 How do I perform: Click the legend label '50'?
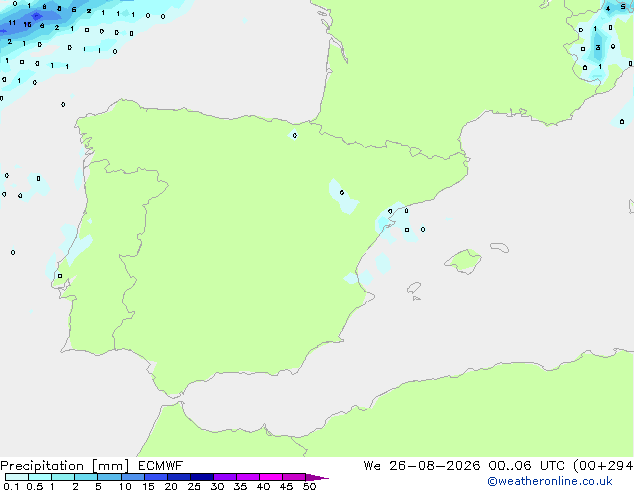(x=309, y=486)
